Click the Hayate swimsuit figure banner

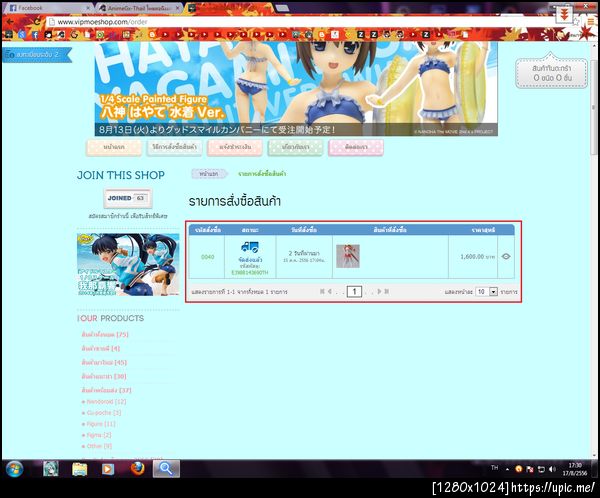pos(296,89)
